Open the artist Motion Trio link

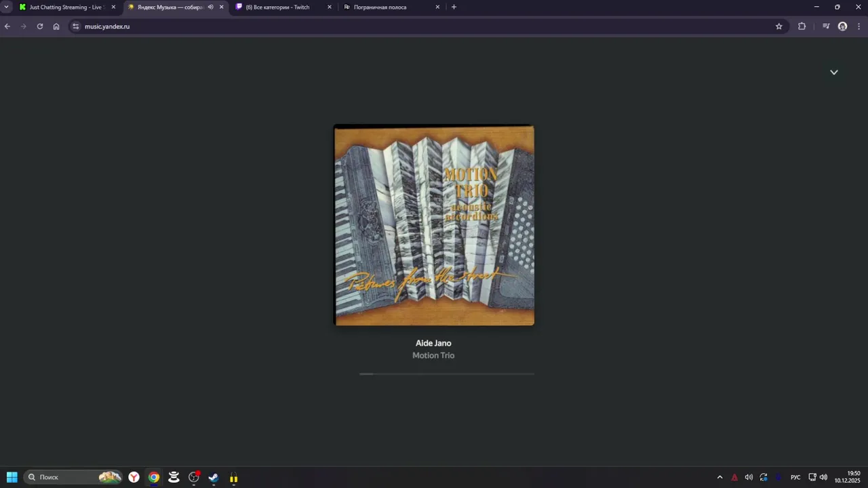click(433, 355)
